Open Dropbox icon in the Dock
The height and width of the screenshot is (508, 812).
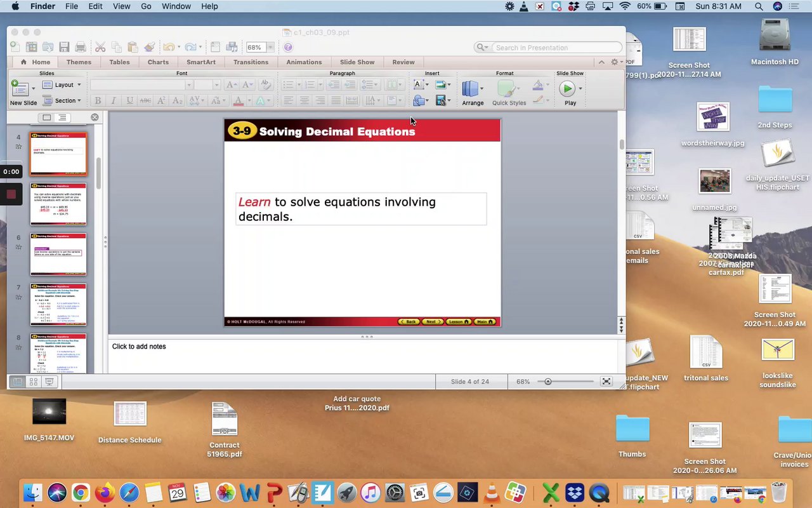[575, 493]
